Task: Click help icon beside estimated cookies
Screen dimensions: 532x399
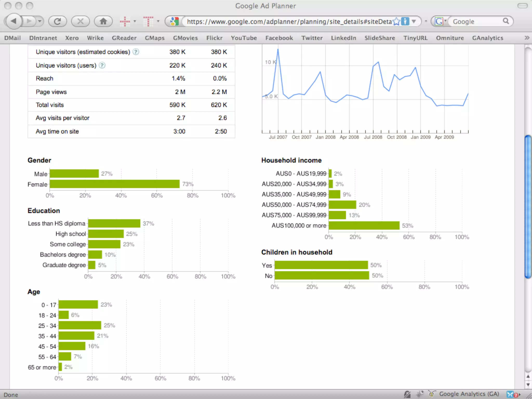Action: click(x=136, y=52)
